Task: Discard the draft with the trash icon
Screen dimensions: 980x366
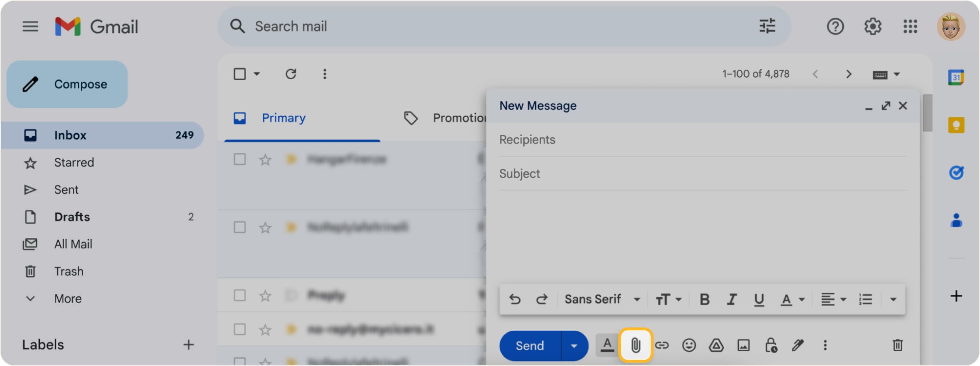Action: click(x=897, y=345)
